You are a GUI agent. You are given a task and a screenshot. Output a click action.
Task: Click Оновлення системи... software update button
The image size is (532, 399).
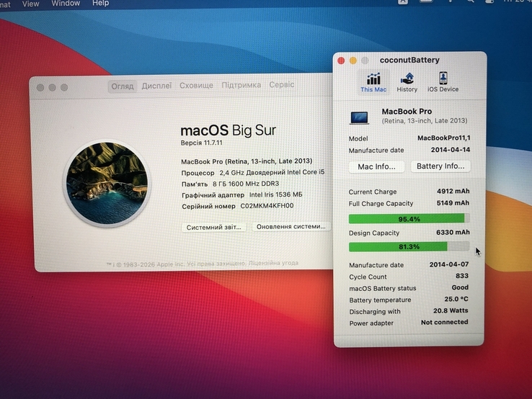291,226
